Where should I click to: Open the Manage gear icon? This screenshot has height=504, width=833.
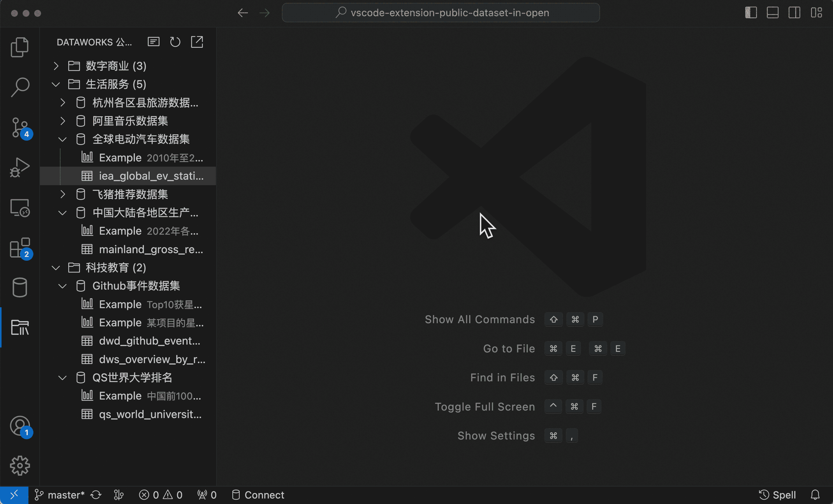(20, 466)
